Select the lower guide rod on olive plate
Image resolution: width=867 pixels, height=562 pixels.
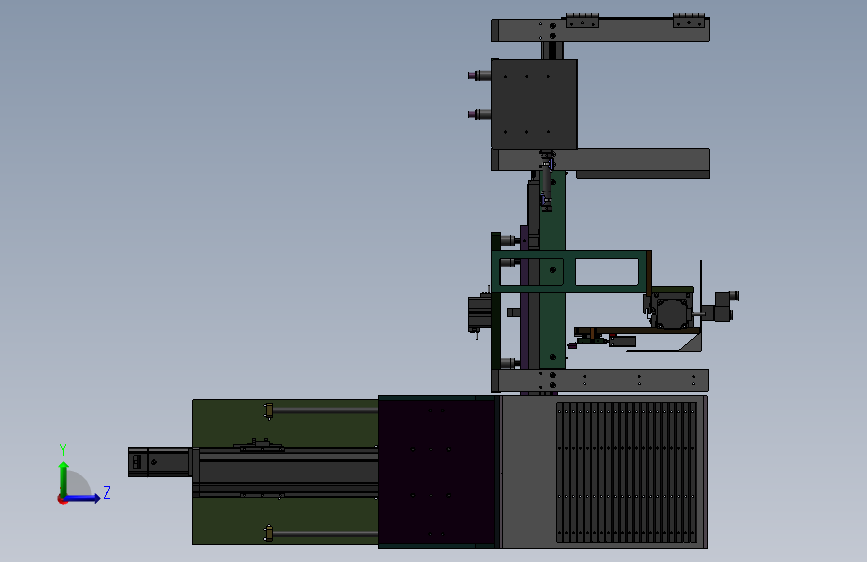(x=325, y=534)
